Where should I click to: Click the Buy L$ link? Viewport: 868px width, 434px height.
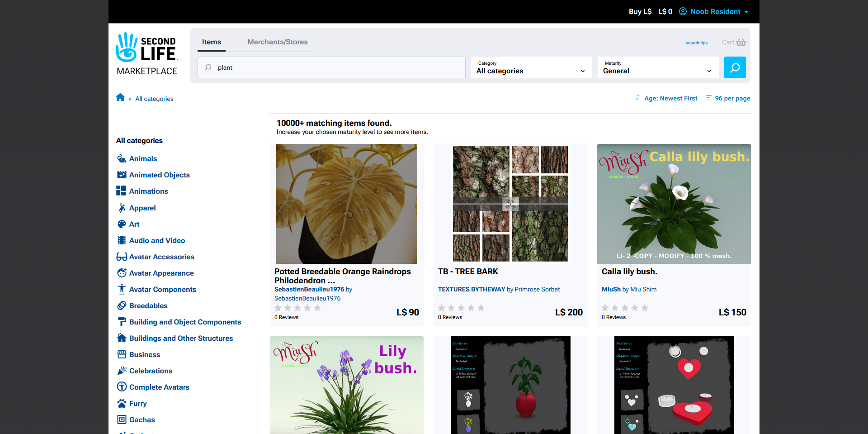(x=640, y=11)
